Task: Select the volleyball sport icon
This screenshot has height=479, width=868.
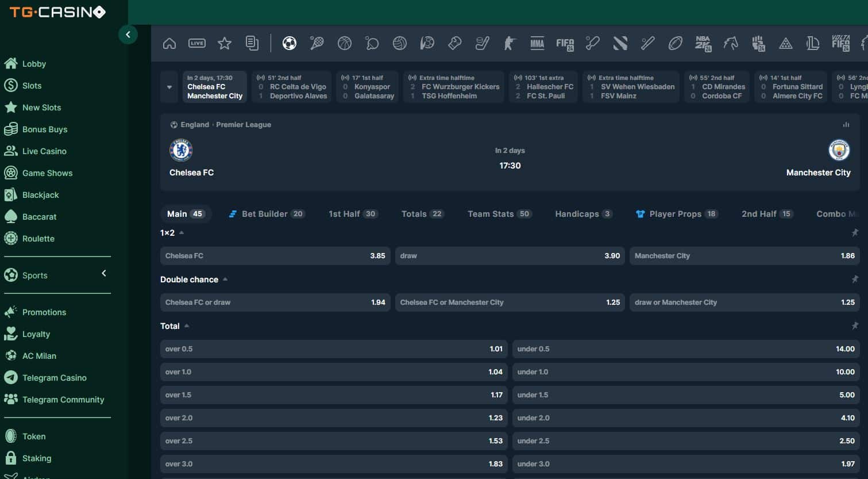Action: coord(400,43)
